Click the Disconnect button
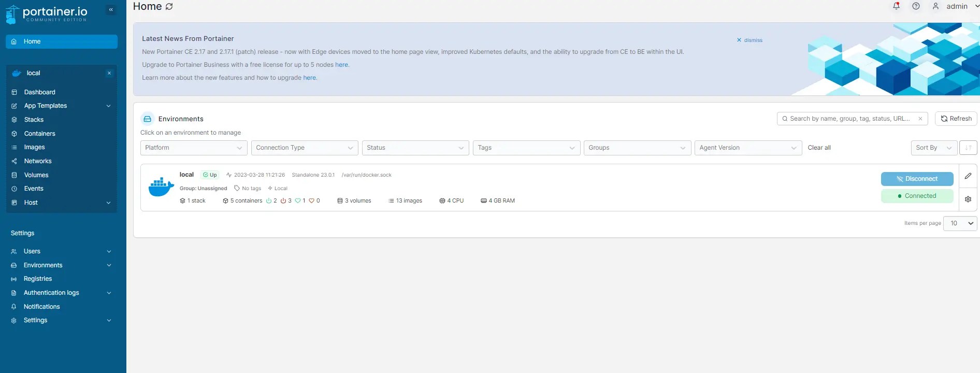 [x=917, y=179]
